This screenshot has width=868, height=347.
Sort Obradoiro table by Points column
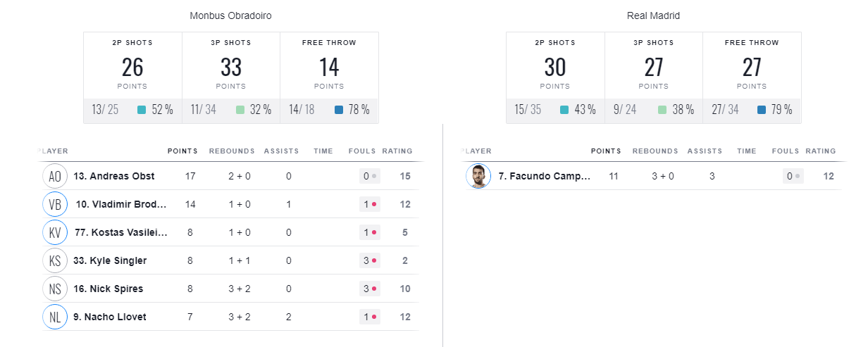click(x=182, y=151)
